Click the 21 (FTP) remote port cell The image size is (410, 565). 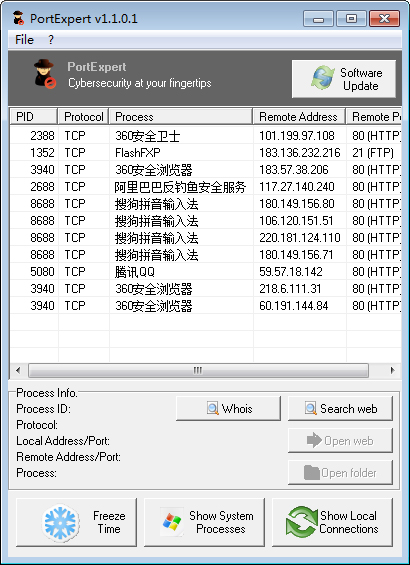tap(373, 153)
